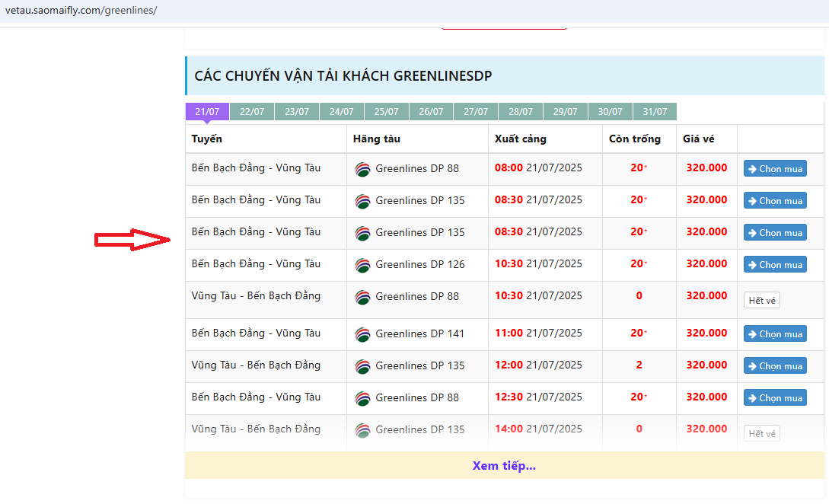
Task: Click the 320.000 price in the 11:00 row
Action: point(707,333)
